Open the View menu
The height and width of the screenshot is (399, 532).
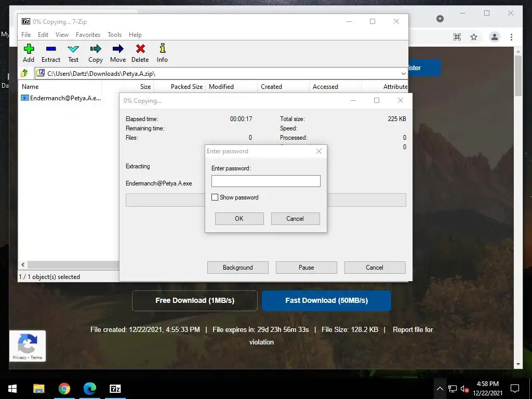[x=62, y=35]
